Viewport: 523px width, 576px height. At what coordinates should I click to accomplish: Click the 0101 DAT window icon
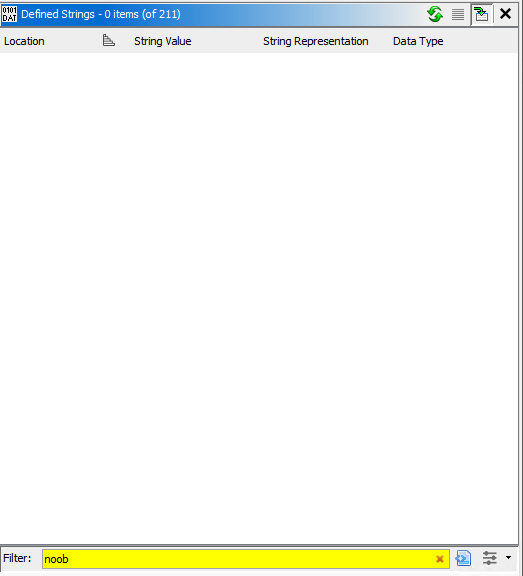click(10, 14)
